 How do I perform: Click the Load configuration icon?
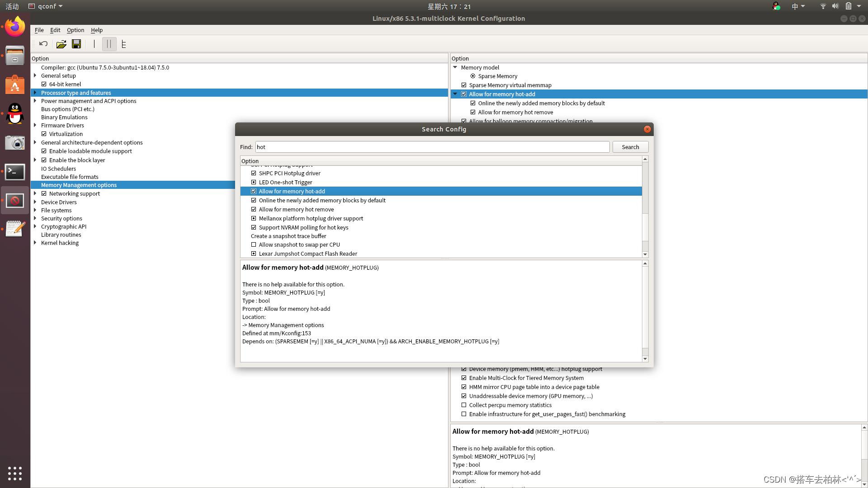click(x=61, y=43)
